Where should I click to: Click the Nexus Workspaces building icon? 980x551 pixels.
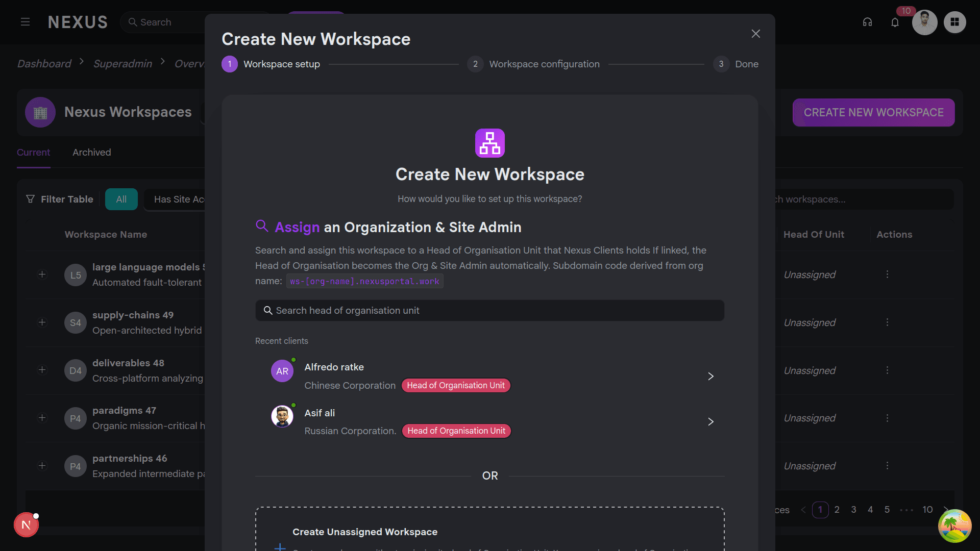tap(40, 112)
